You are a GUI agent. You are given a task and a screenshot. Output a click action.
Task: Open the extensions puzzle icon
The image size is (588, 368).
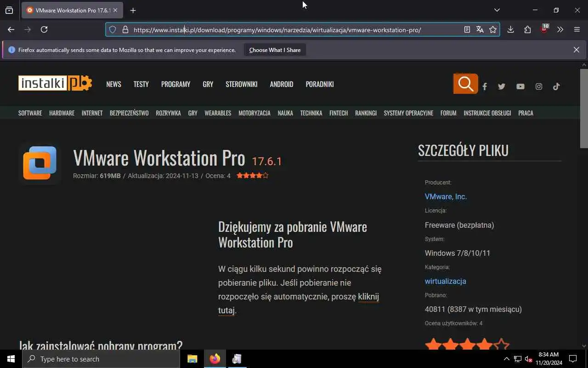(527, 29)
